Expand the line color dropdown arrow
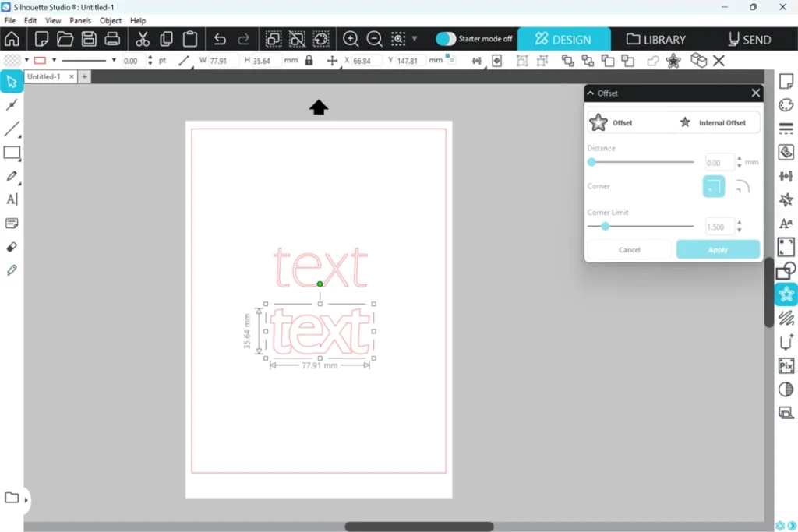 [x=54, y=60]
